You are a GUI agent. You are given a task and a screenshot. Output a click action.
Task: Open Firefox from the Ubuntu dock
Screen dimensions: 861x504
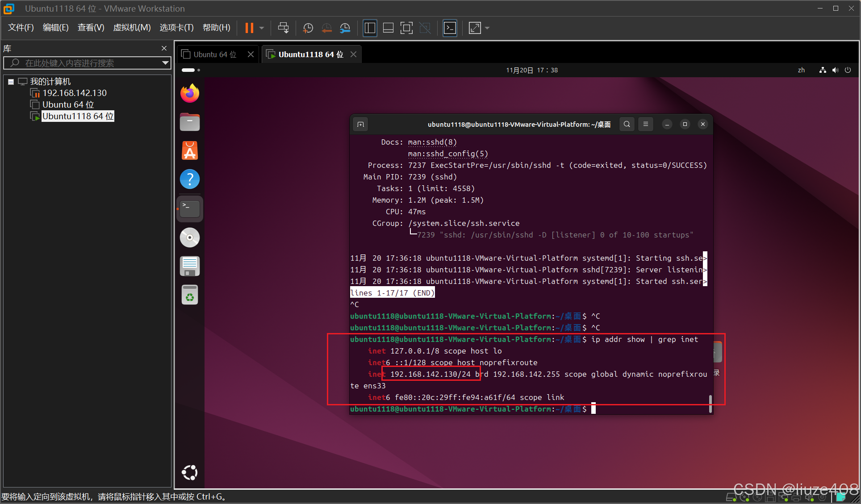190,93
